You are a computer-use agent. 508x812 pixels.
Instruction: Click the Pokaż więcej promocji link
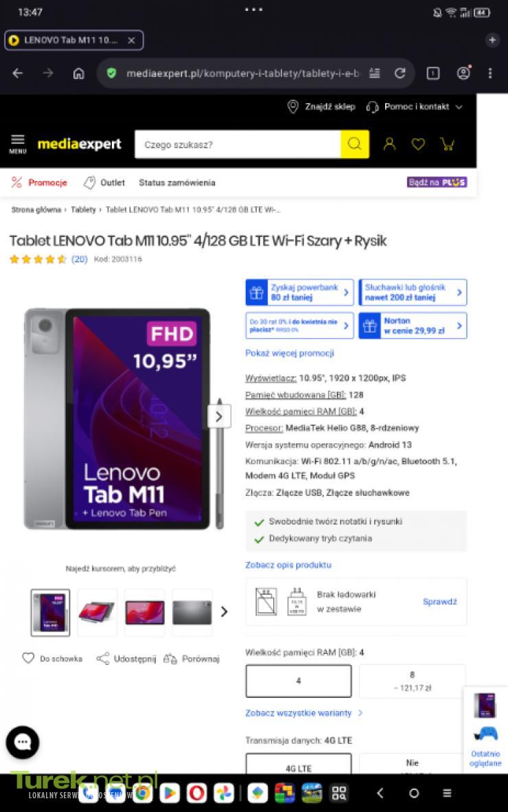click(290, 353)
